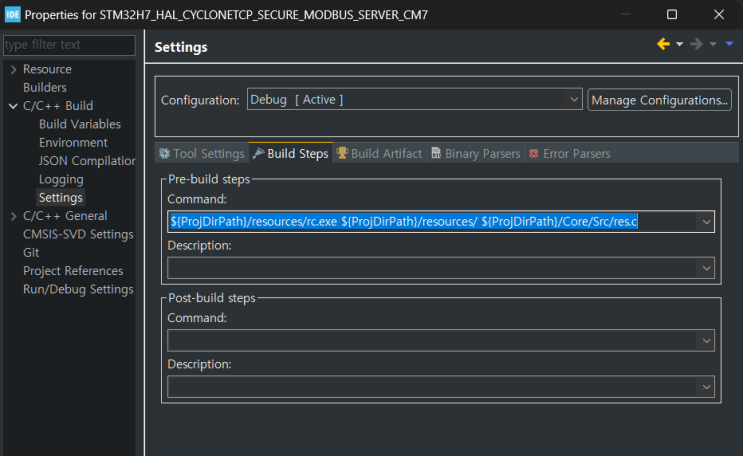743x456 pixels.
Task: Click the Tool Settings tab gear icon
Action: (x=164, y=153)
